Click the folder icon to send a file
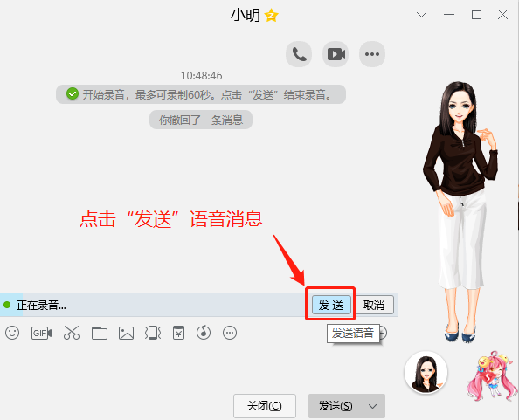 [x=100, y=333]
